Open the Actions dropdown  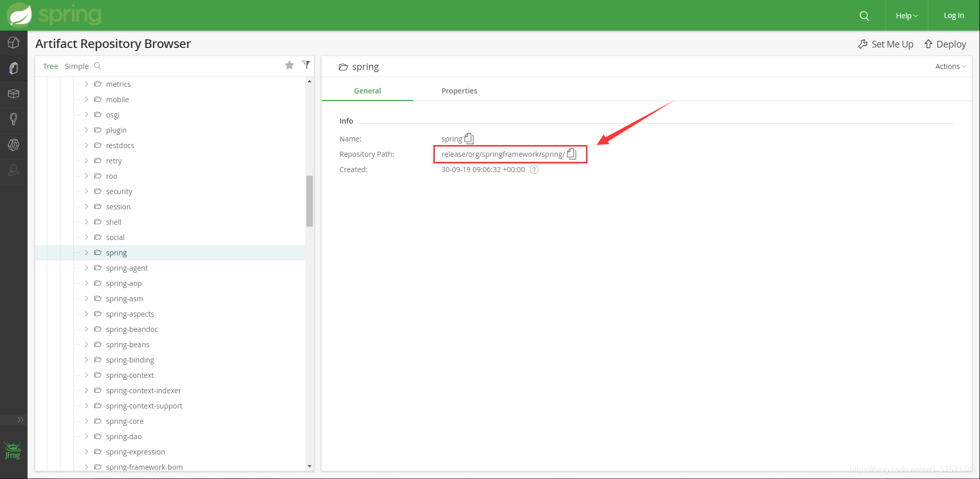pyautogui.click(x=950, y=66)
